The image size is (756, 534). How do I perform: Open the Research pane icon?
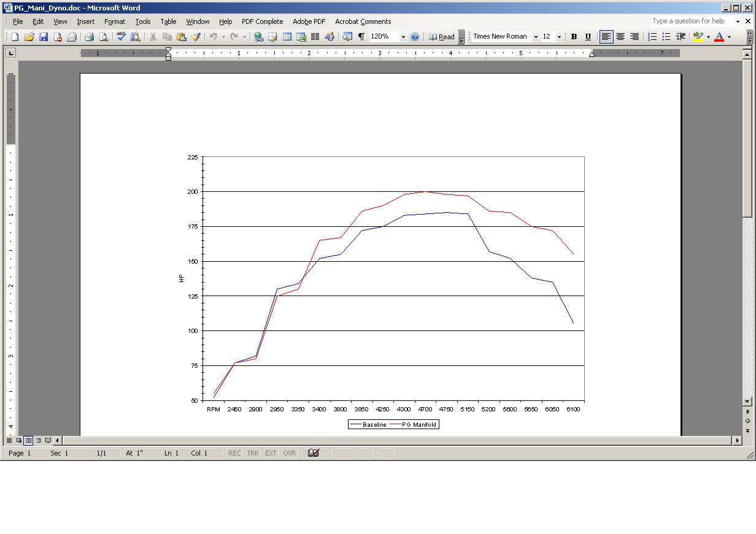(136, 37)
